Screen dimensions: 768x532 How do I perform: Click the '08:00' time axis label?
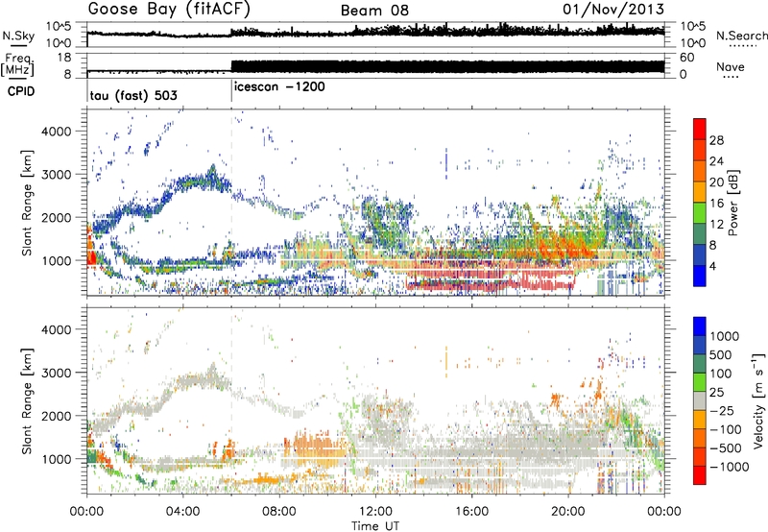[279, 512]
